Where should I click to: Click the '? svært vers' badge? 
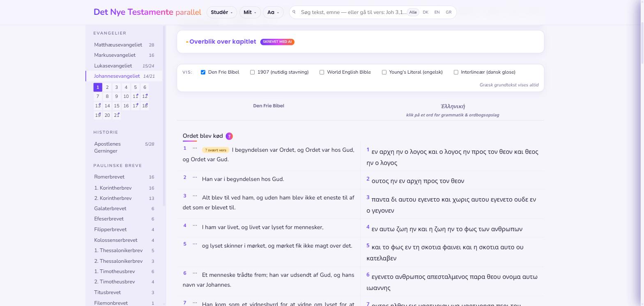[216, 150]
